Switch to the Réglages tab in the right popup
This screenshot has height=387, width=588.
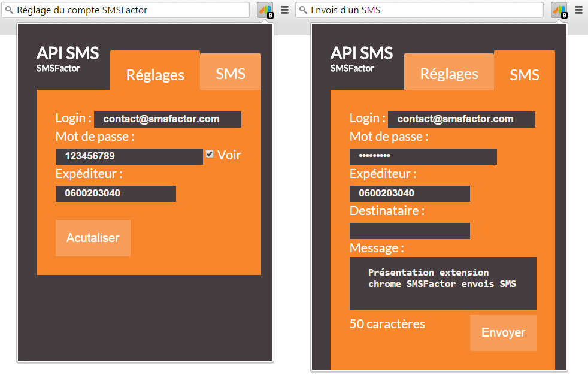click(449, 73)
